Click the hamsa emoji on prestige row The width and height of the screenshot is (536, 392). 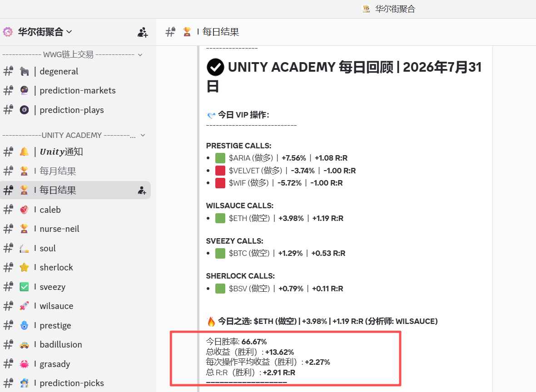pyautogui.click(x=24, y=325)
